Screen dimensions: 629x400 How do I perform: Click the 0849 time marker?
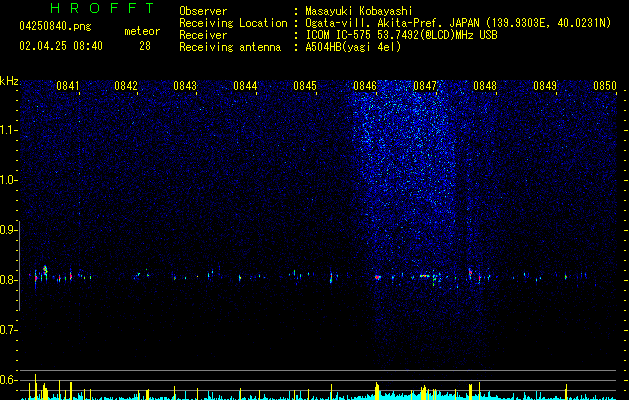[545, 86]
